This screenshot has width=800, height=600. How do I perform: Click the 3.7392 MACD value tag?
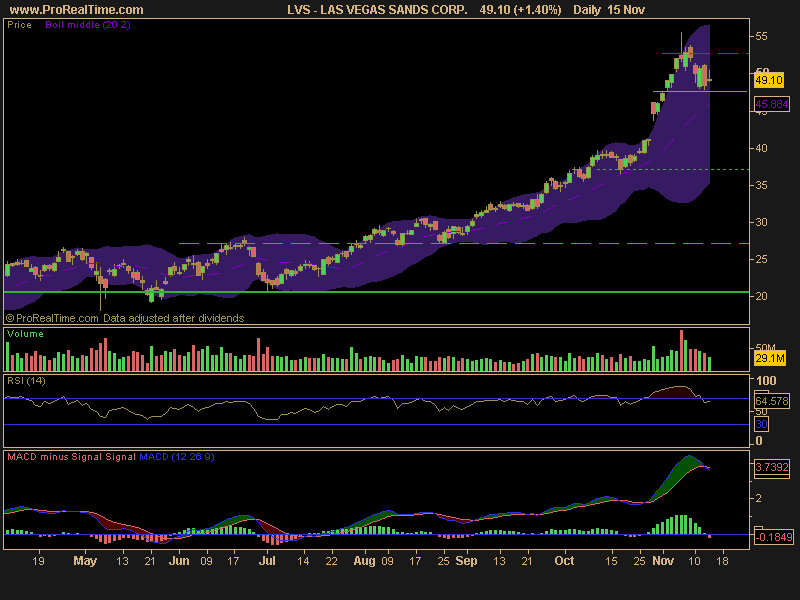771,467
